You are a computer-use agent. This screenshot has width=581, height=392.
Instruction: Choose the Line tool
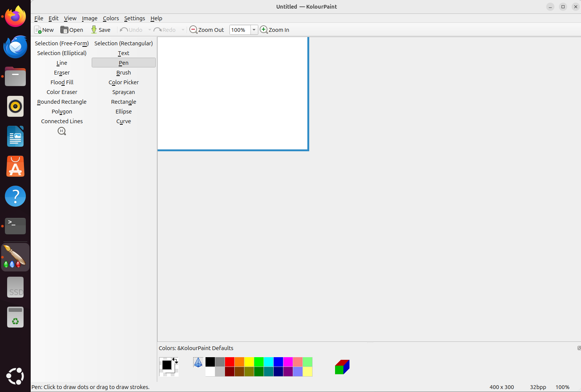point(62,63)
